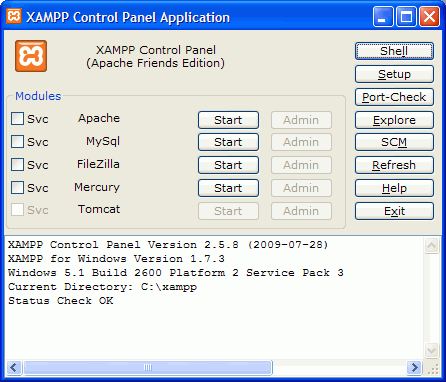Start the Apache module

point(228,120)
